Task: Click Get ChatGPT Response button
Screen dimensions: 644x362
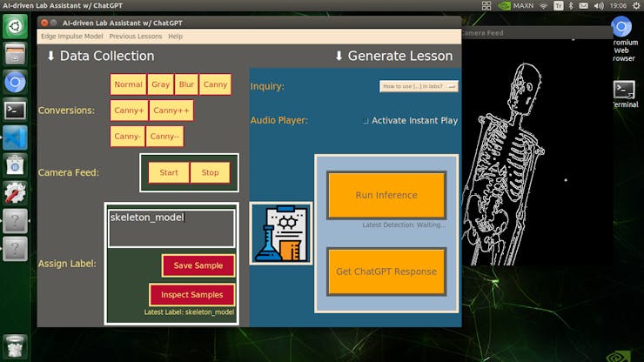Action: [x=386, y=271]
